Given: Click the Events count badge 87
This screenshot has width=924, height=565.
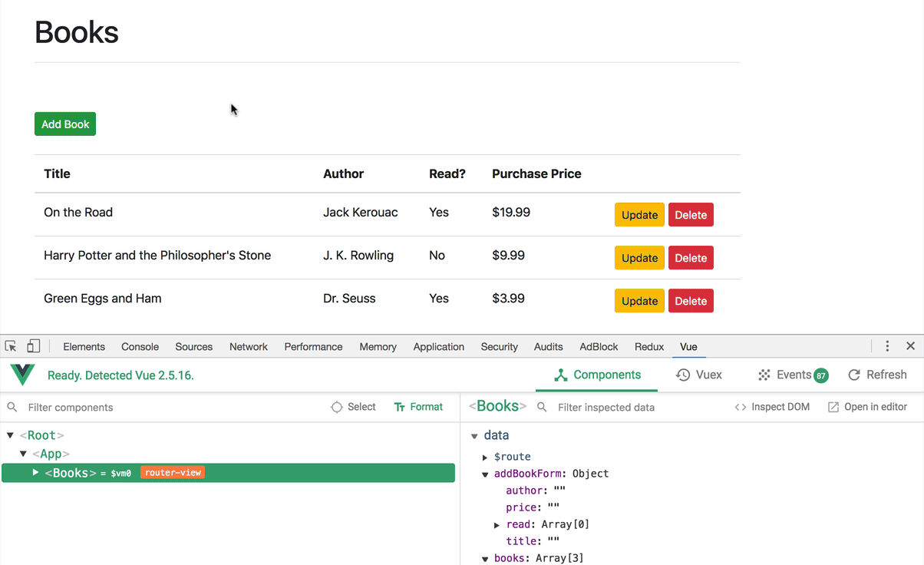Looking at the screenshot, I should pos(821,375).
